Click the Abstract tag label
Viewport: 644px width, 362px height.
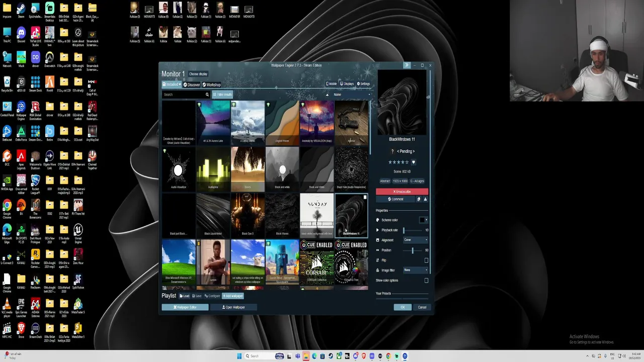(385, 181)
